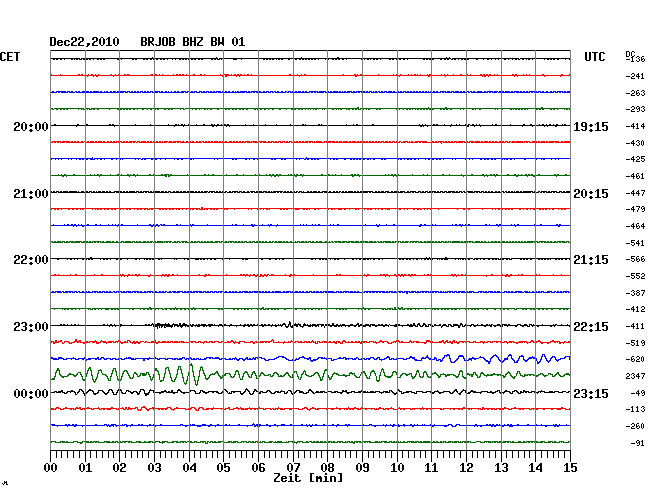The height and width of the screenshot is (494, 650).
Task: Click the DC offset value "-241"
Action: tap(635, 76)
